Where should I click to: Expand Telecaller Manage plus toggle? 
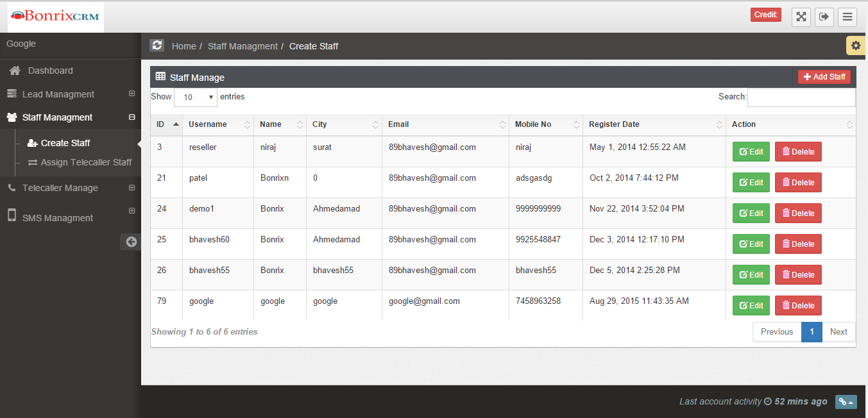coord(132,188)
